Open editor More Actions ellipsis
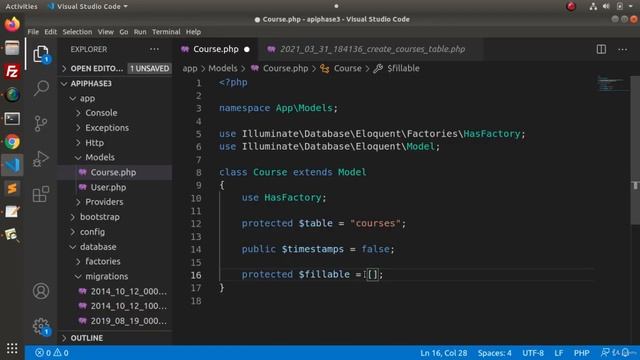The height and width of the screenshot is (360, 640). click(622, 49)
